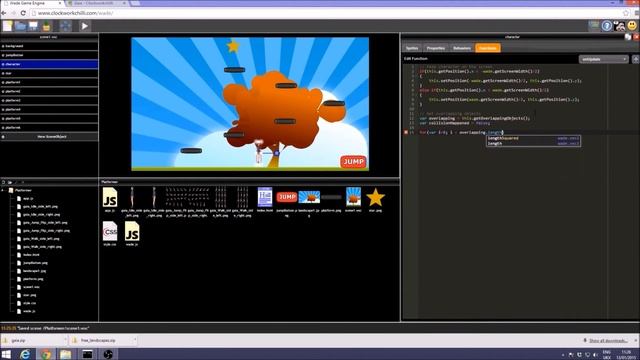Open File Explorer from the taskbar
This screenshot has height=360, width=640.
(66, 354)
